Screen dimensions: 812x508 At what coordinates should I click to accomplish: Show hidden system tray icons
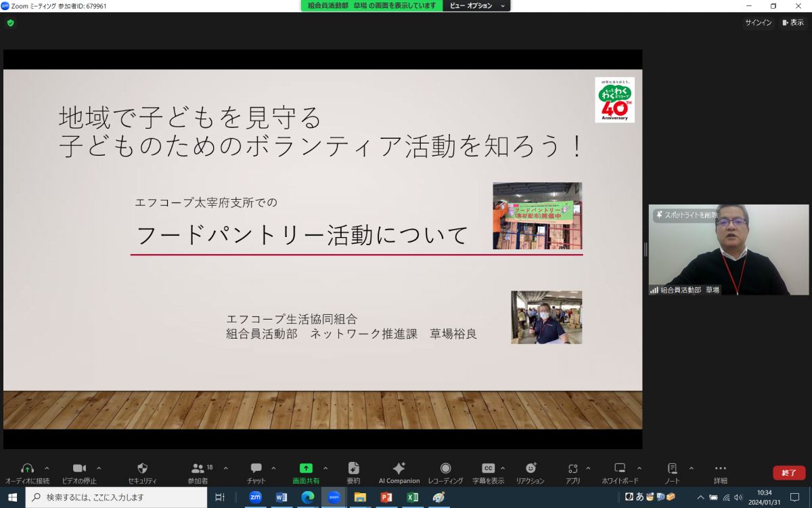700,497
